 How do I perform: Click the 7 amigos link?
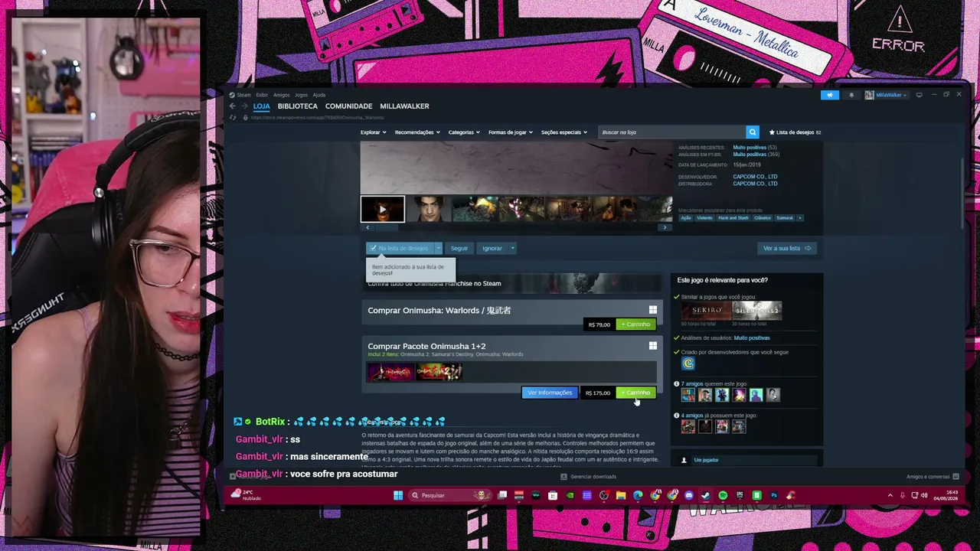693,383
